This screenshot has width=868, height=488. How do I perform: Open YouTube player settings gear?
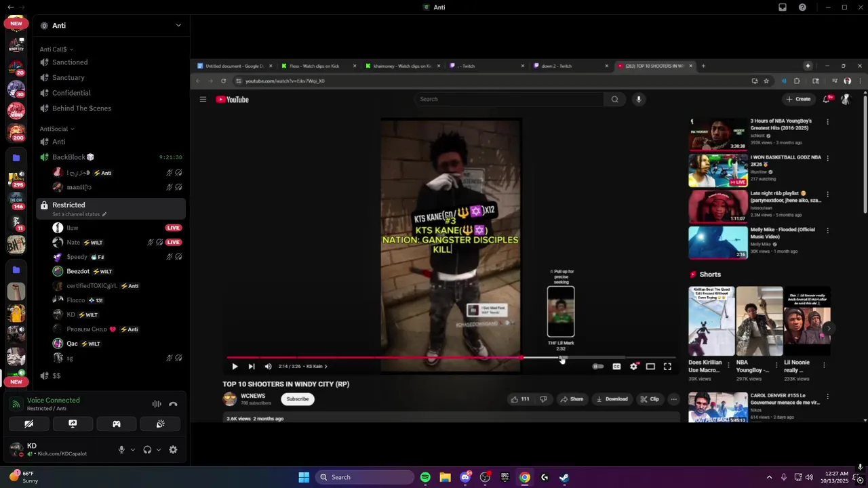pos(633,366)
